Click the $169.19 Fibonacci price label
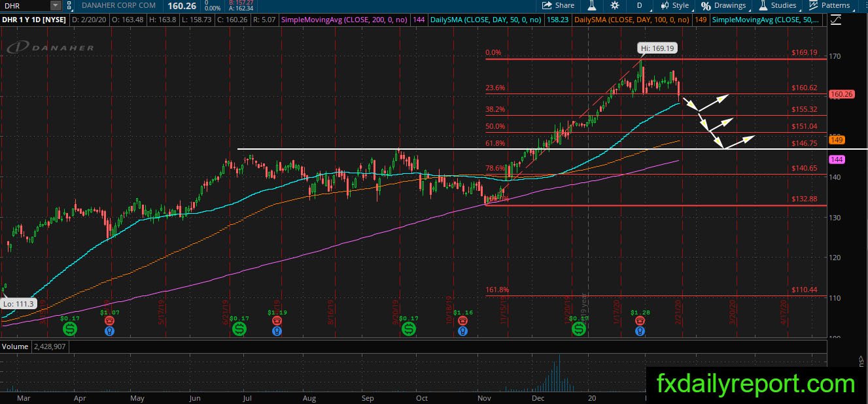The width and height of the screenshot is (868, 404). coord(804,52)
